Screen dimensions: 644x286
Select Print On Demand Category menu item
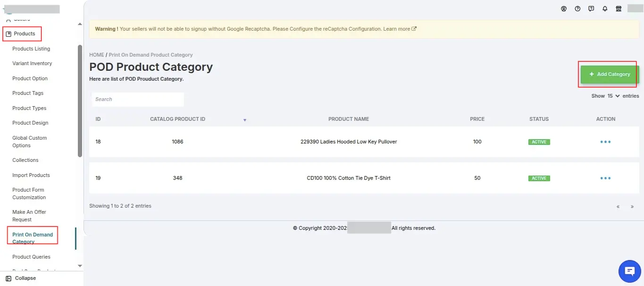[33, 238]
